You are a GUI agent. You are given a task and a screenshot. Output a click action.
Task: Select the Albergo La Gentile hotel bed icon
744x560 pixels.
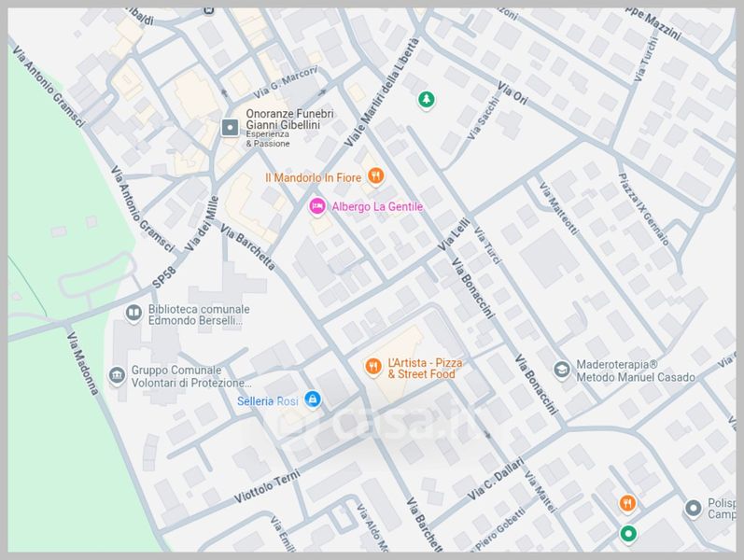(x=316, y=205)
